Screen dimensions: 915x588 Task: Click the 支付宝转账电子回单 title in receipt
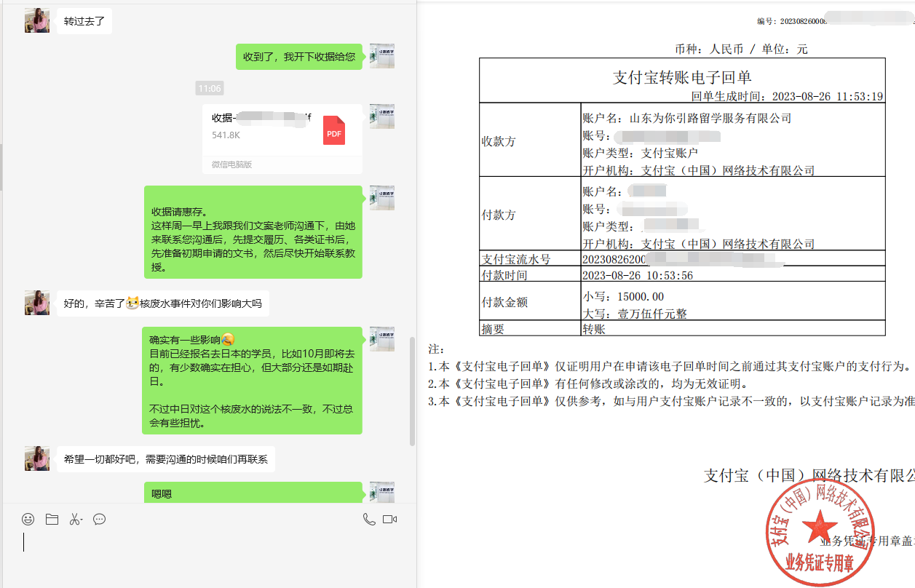[x=682, y=77]
